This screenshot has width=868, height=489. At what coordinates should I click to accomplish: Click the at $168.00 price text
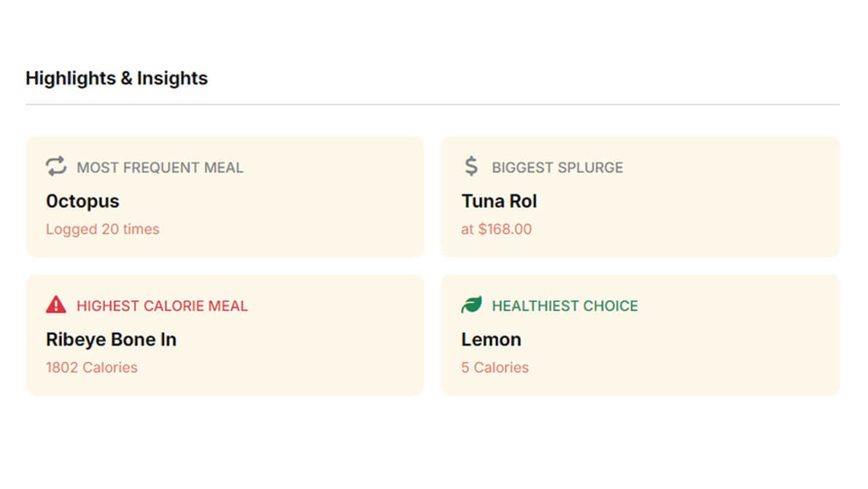pos(497,229)
